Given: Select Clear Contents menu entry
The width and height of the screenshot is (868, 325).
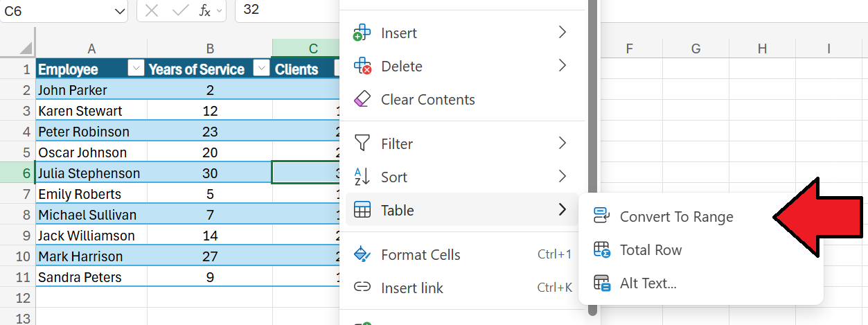Looking at the screenshot, I should coord(461,100).
